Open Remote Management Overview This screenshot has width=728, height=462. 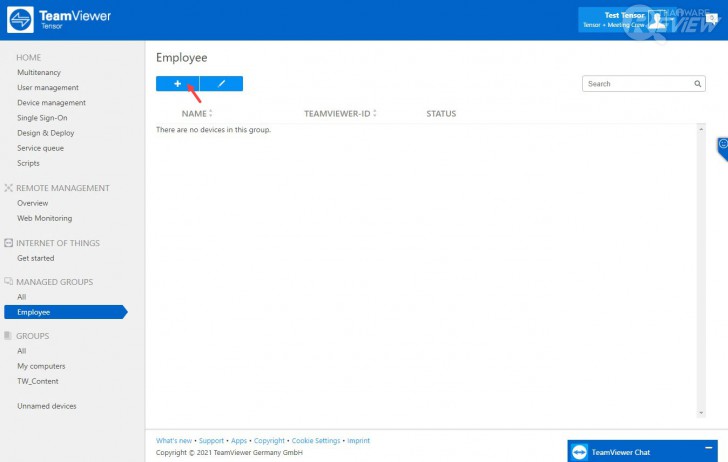coord(32,203)
